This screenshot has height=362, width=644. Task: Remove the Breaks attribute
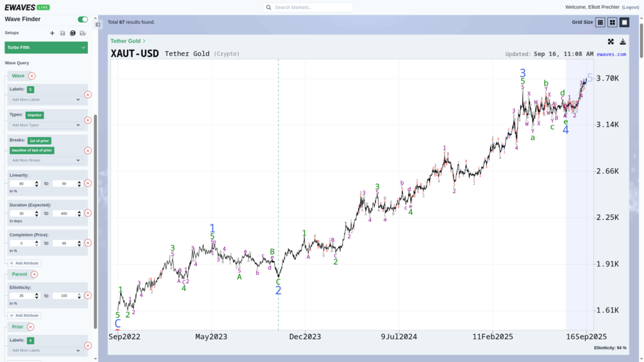pyautogui.click(x=88, y=151)
